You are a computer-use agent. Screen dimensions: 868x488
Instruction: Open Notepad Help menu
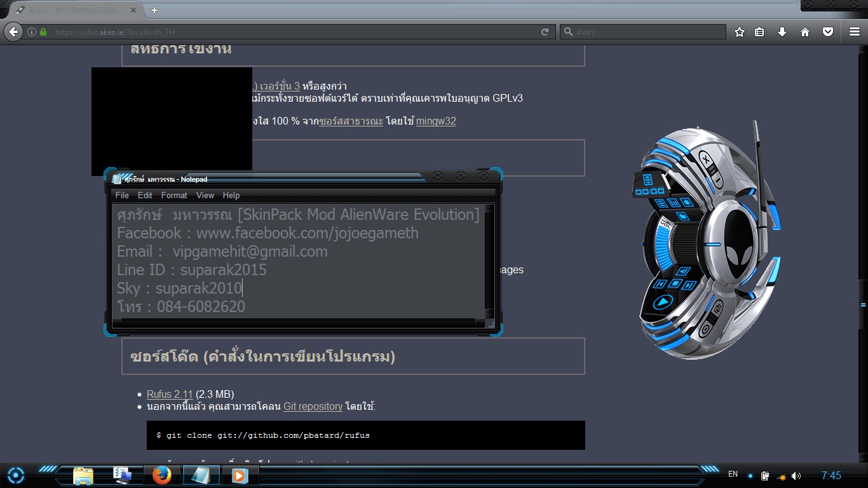click(x=231, y=195)
